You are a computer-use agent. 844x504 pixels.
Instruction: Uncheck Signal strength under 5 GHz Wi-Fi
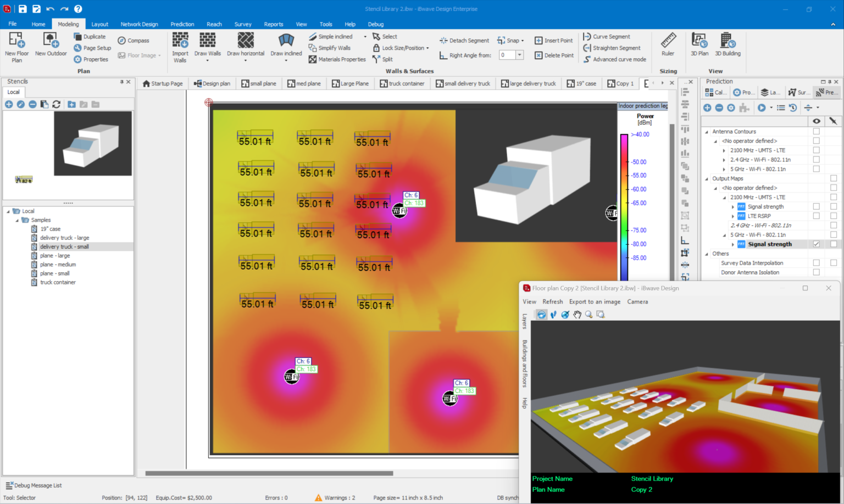(x=815, y=244)
